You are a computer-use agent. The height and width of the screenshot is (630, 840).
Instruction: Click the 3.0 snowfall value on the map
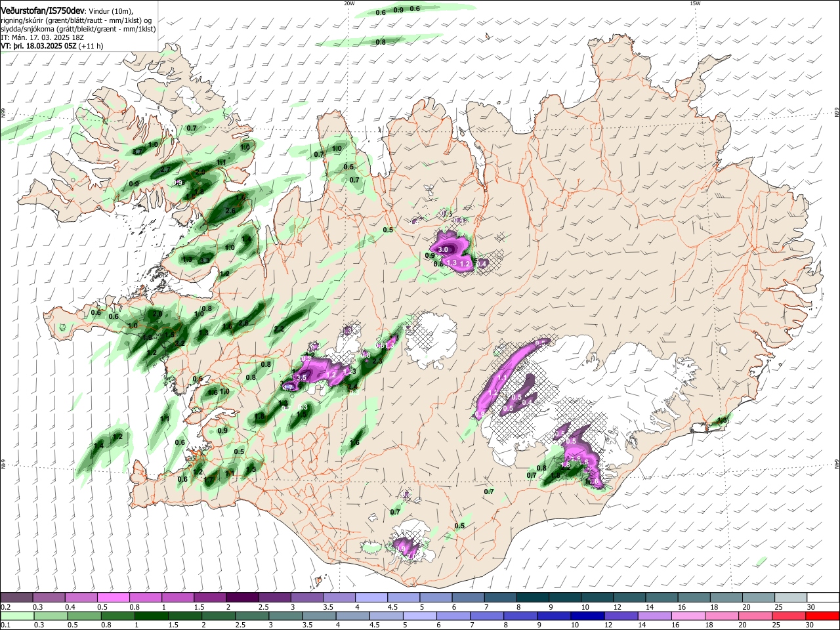coord(443,249)
